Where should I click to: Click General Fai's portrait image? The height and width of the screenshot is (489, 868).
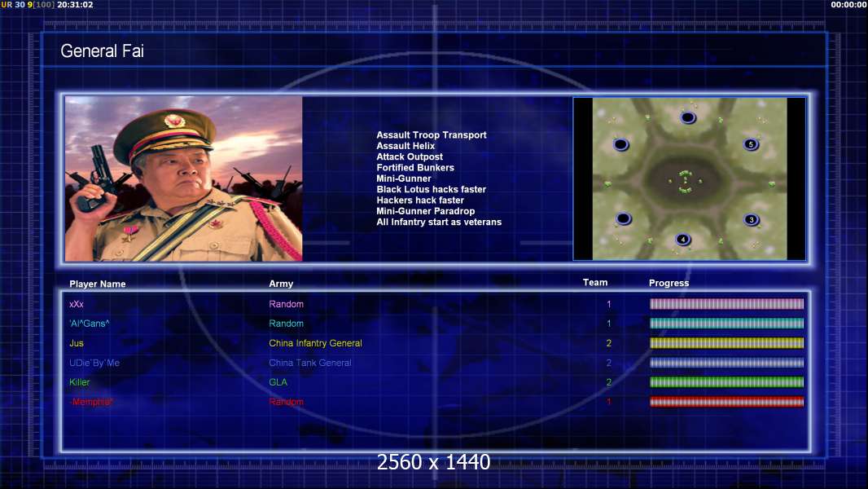tap(184, 178)
